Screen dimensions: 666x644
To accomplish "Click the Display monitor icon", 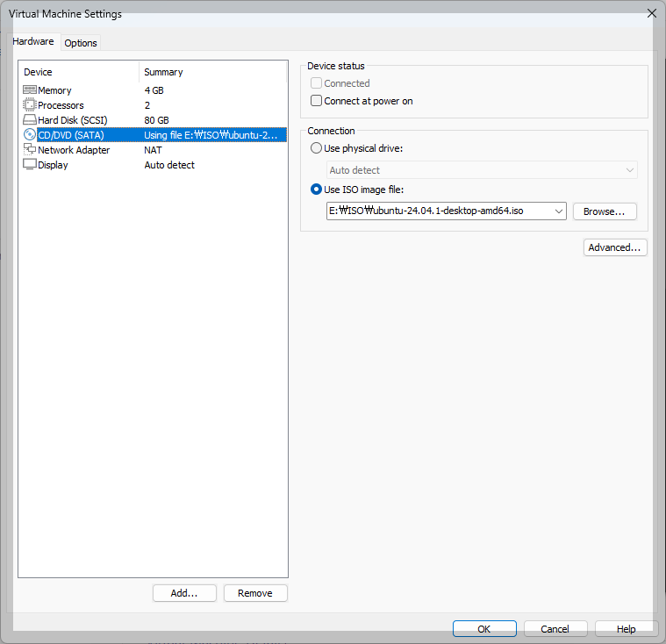I will (x=29, y=164).
